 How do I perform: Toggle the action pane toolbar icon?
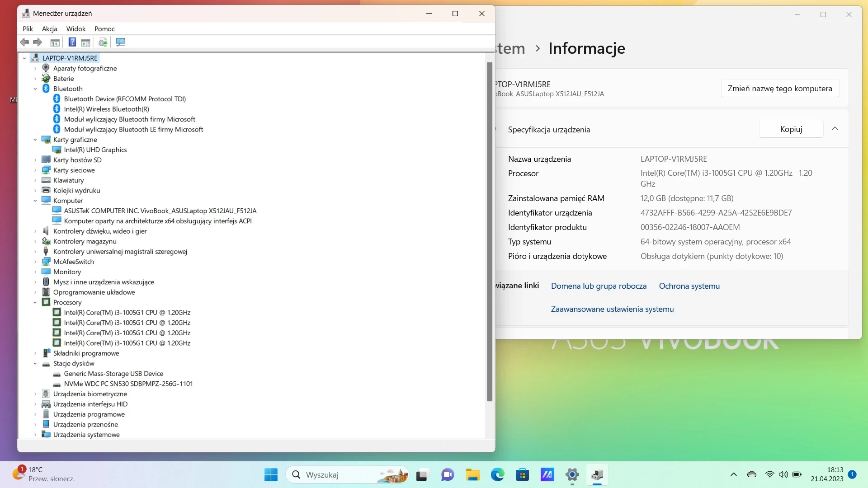pyautogui.click(x=85, y=42)
